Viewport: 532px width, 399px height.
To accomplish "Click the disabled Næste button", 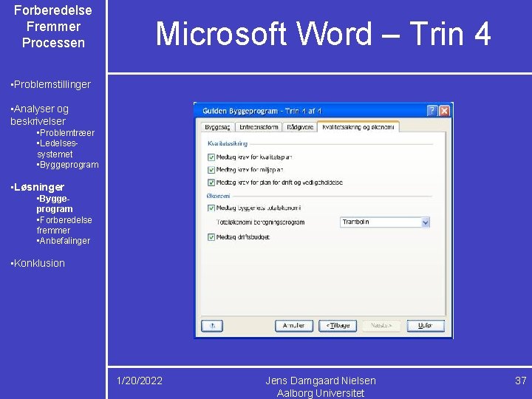I will 381,326.
